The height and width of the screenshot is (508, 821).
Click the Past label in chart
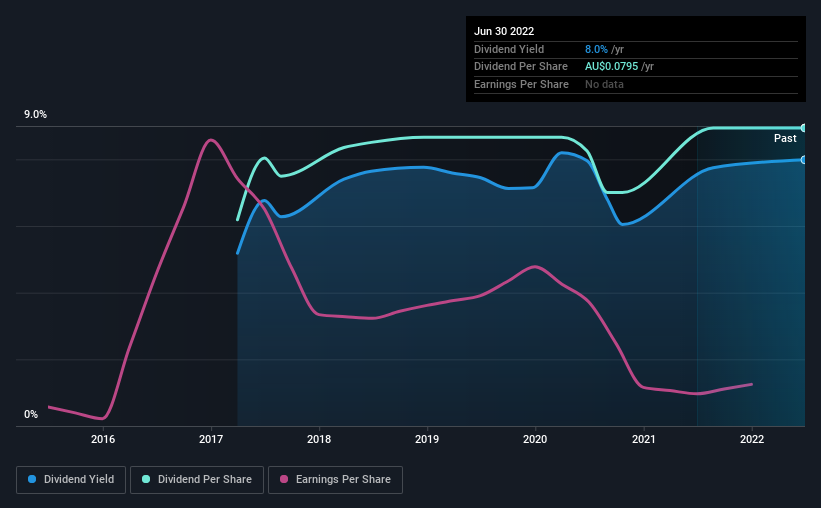click(785, 138)
